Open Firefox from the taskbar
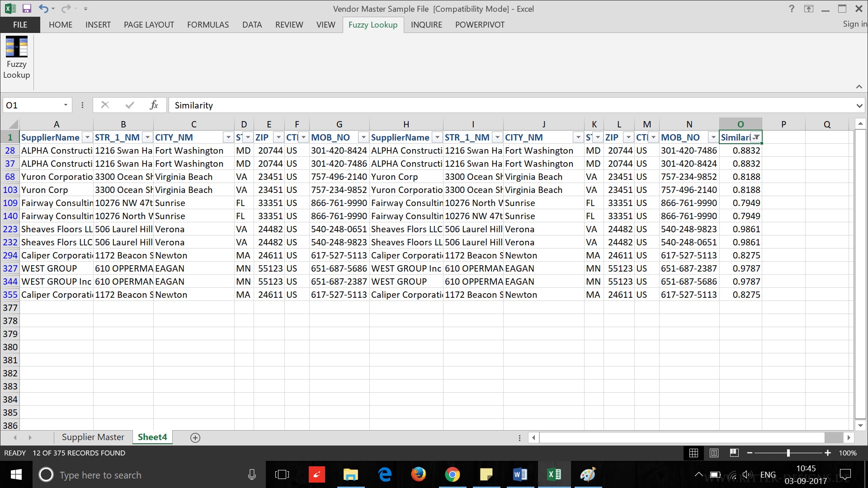The image size is (868, 488). coord(418,474)
